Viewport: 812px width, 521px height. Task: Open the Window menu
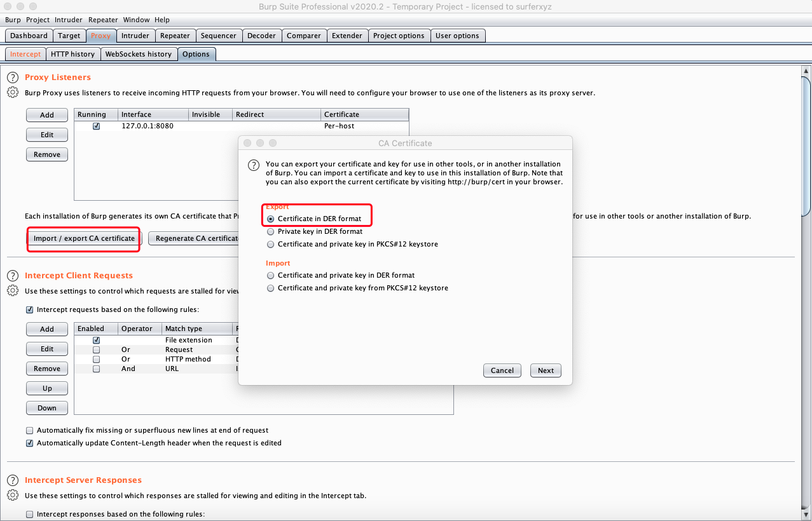click(136, 20)
